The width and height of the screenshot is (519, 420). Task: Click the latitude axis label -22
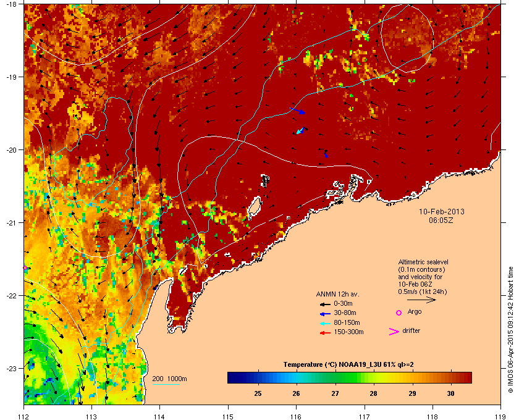point(11,296)
